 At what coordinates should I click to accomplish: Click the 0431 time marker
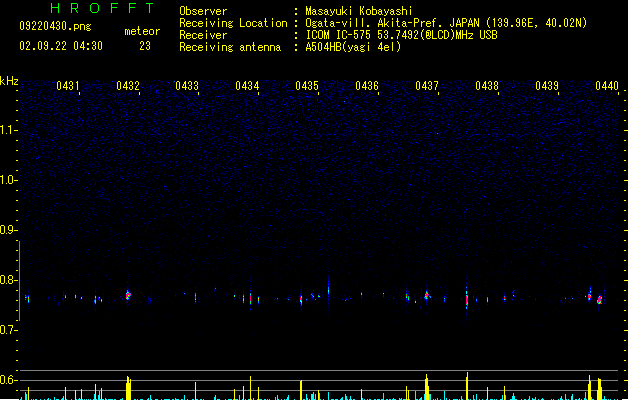point(67,86)
